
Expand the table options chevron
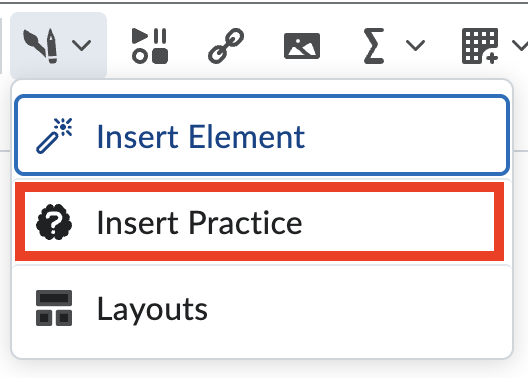pos(520,45)
